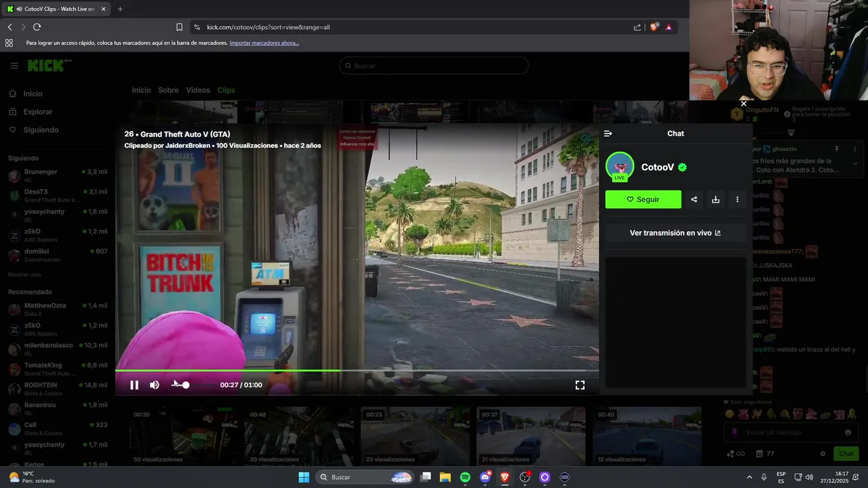Show hidden tray icons chevron
The height and width of the screenshot is (488, 868).
pyautogui.click(x=749, y=477)
